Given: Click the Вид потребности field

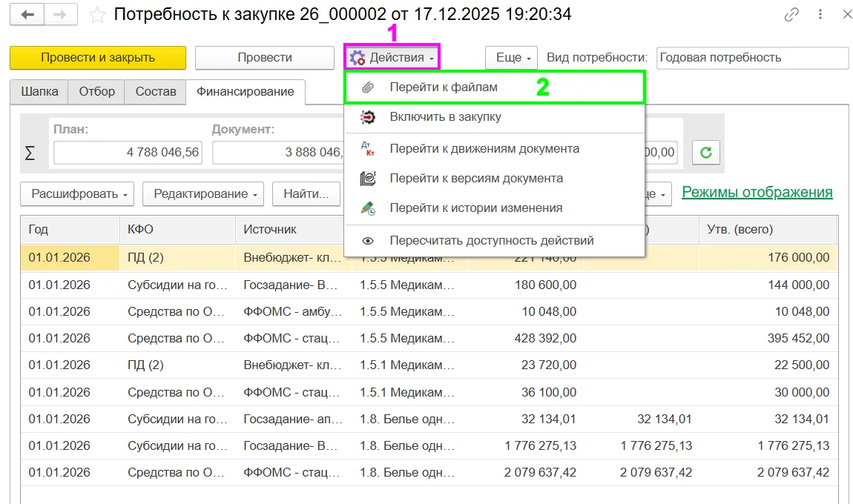Looking at the screenshot, I should (x=752, y=58).
